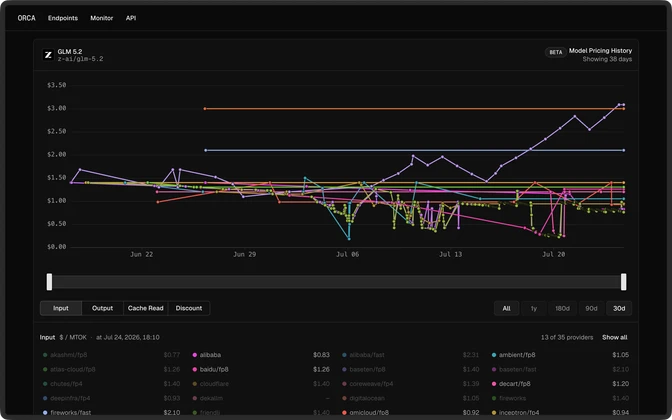The height and width of the screenshot is (420, 672).
Task: Open the Endpoints menu item
Action: 63,18
